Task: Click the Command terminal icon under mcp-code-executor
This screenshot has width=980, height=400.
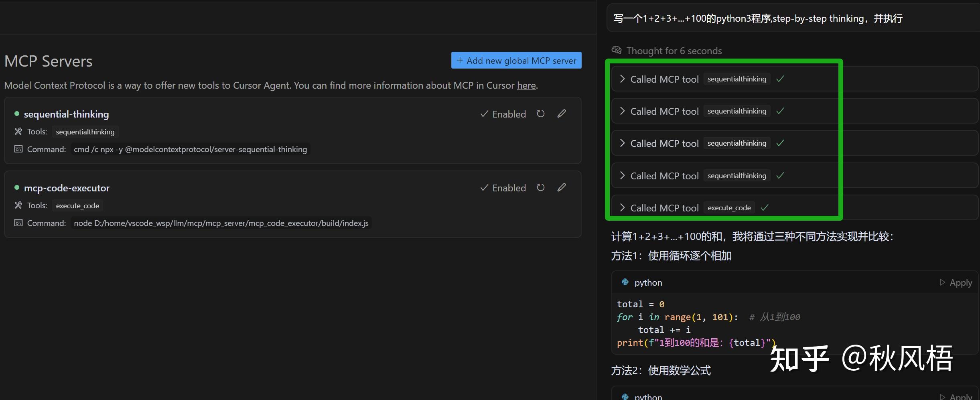Action: tap(18, 223)
